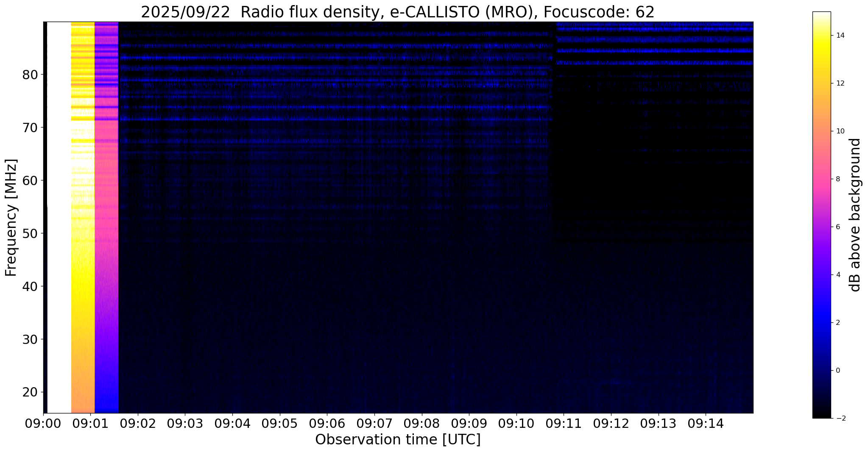Click the colorbar gradient strip
The image size is (868, 452).
(821, 215)
